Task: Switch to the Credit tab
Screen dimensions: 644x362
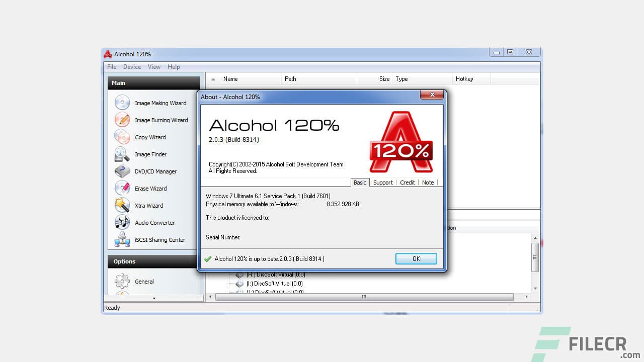Action: click(407, 183)
